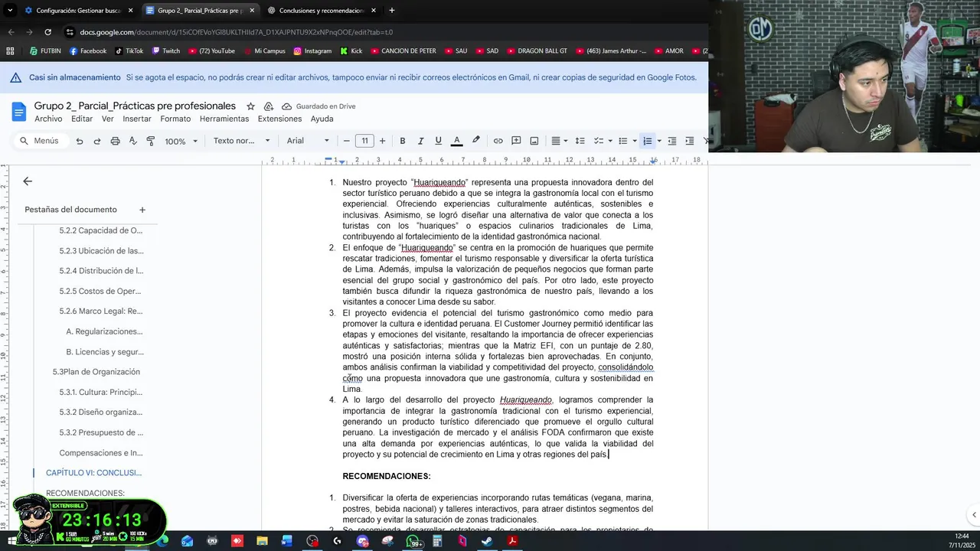The width and height of the screenshot is (980, 551).
Task: Click the 'Guardado en Drive' cloud status
Action: (318, 106)
